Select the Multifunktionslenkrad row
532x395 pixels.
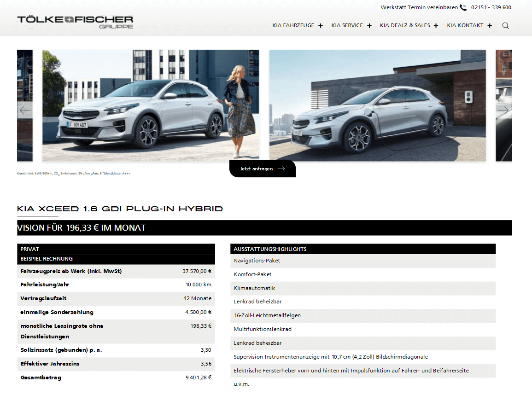(363, 329)
